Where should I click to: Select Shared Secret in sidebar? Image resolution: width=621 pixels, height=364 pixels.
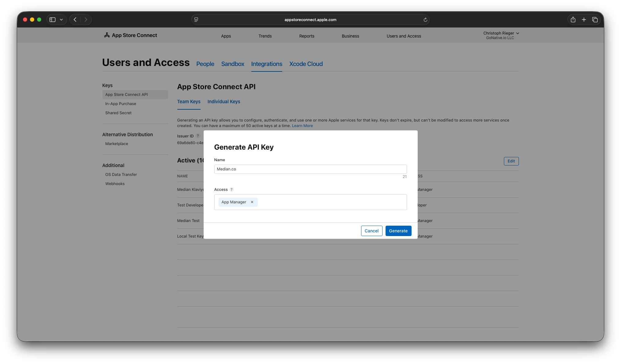[118, 113]
